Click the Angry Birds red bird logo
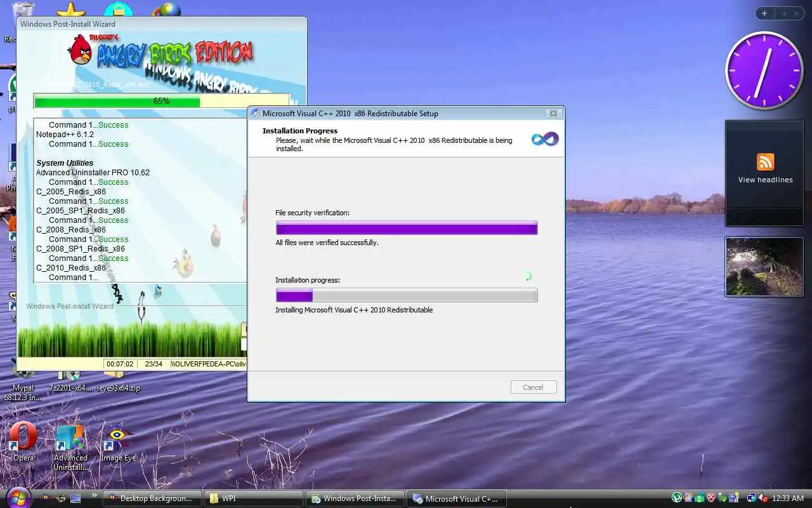This screenshot has height=508, width=812. [x=81, y=50]
